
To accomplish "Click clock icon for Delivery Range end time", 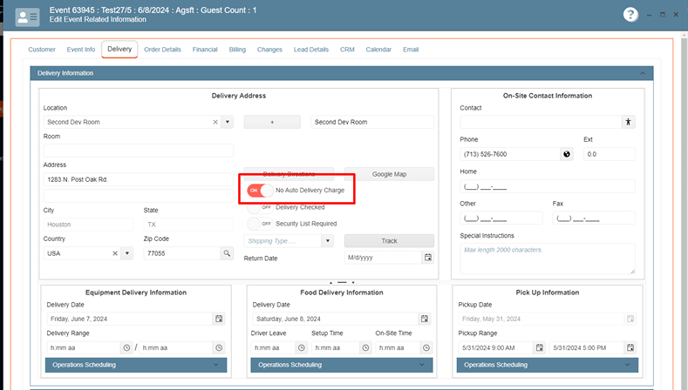I will pyautogui.click(x=219, y=347).
